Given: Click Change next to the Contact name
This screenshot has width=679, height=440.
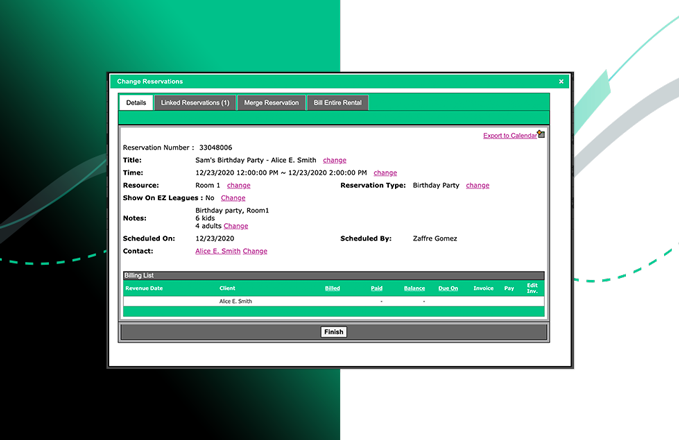Looking at the screenshot, I should point(255,251).
